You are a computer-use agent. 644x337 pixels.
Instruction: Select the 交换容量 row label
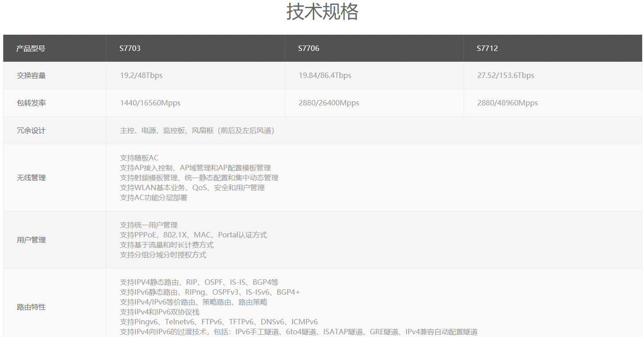(31, 76)
